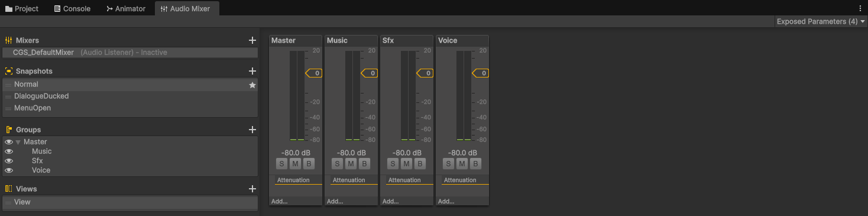Switch to the Animator tab
Screen dimensions: 868x216
[126, 8]
